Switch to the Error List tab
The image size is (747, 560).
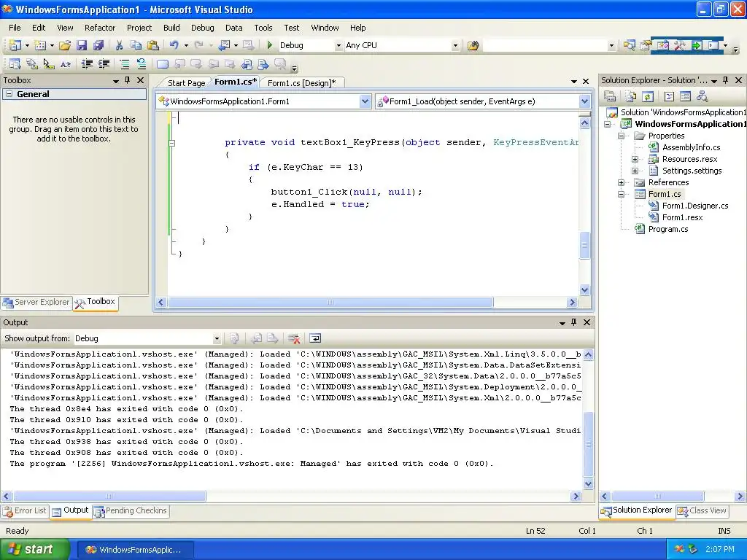(x=25, y=511)
